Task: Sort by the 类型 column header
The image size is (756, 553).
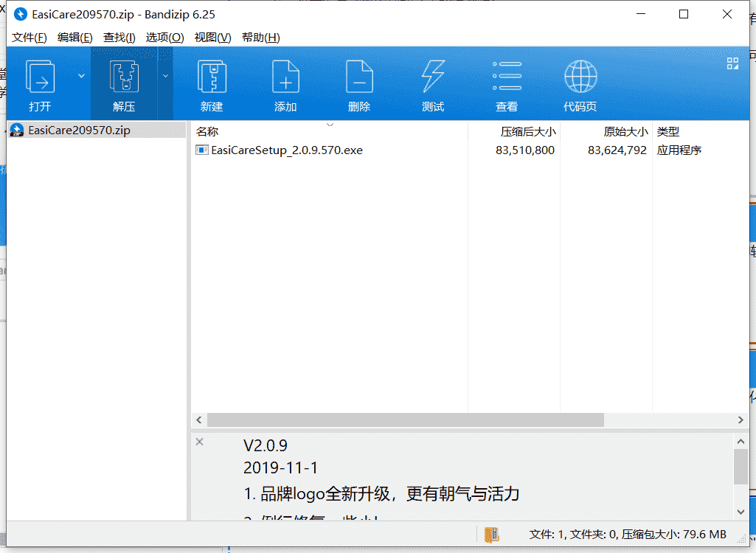Action: (x=667, y=132)
